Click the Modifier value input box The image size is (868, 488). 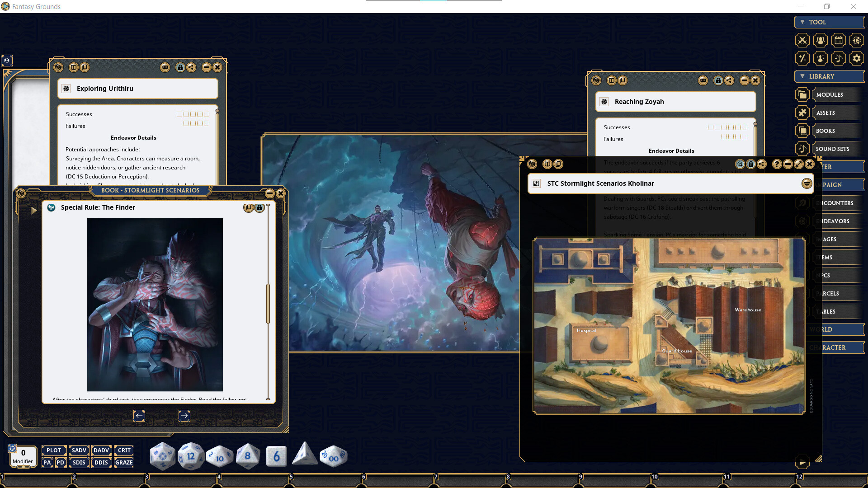23,453
